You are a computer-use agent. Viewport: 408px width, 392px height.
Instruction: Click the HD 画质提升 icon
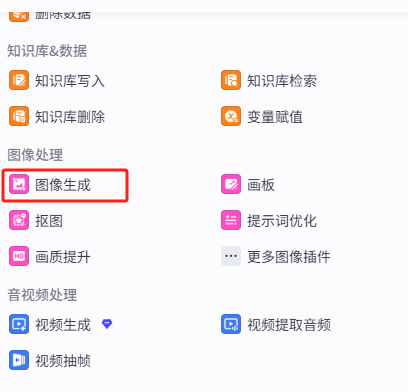point(19,256)
